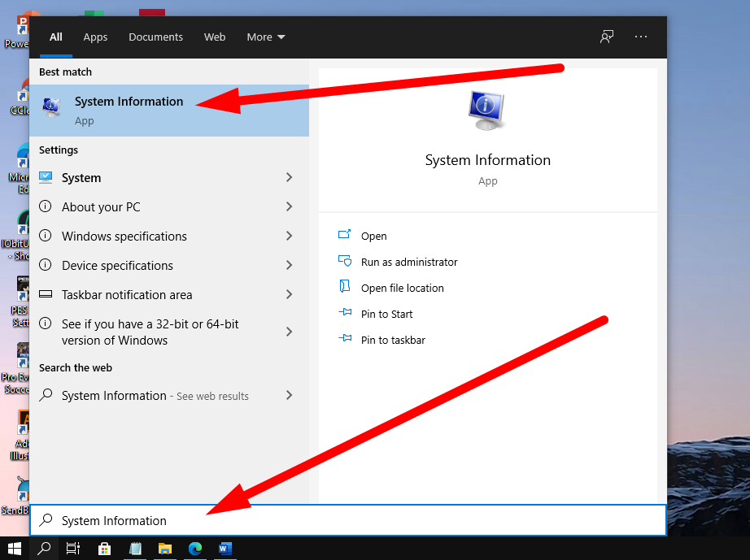Click the Open action icon

point(344,235)
